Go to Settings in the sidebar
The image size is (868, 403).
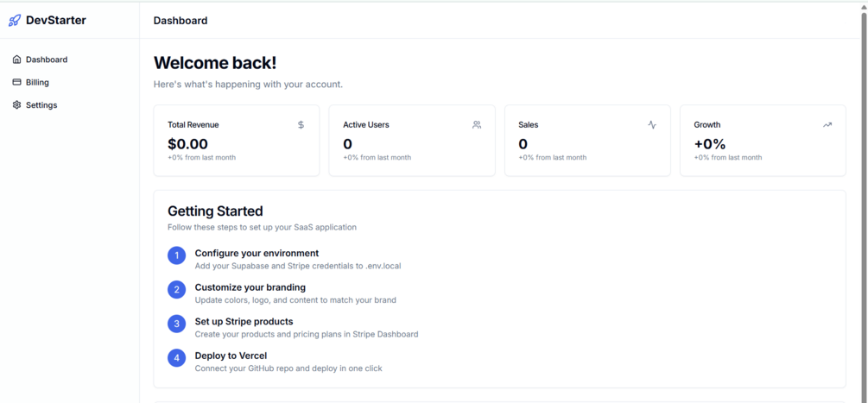coord(70,105)
